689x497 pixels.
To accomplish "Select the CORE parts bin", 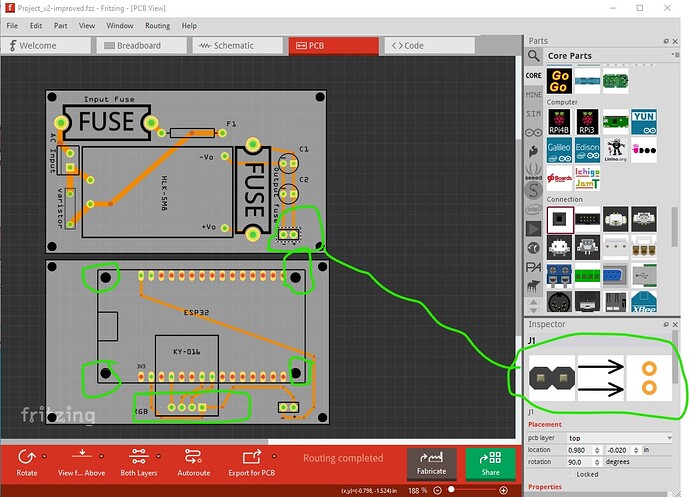I will 533,76.
